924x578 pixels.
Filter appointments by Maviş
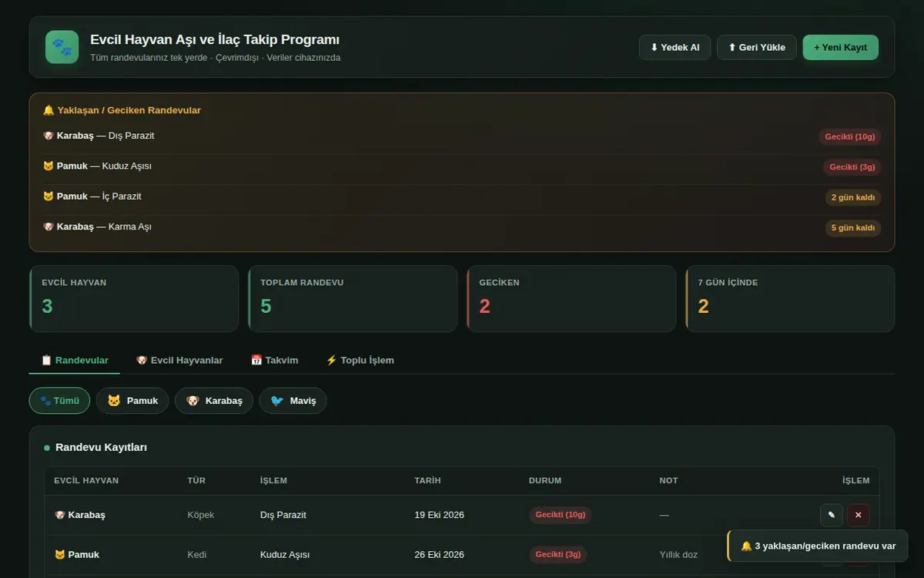(293, 401)
